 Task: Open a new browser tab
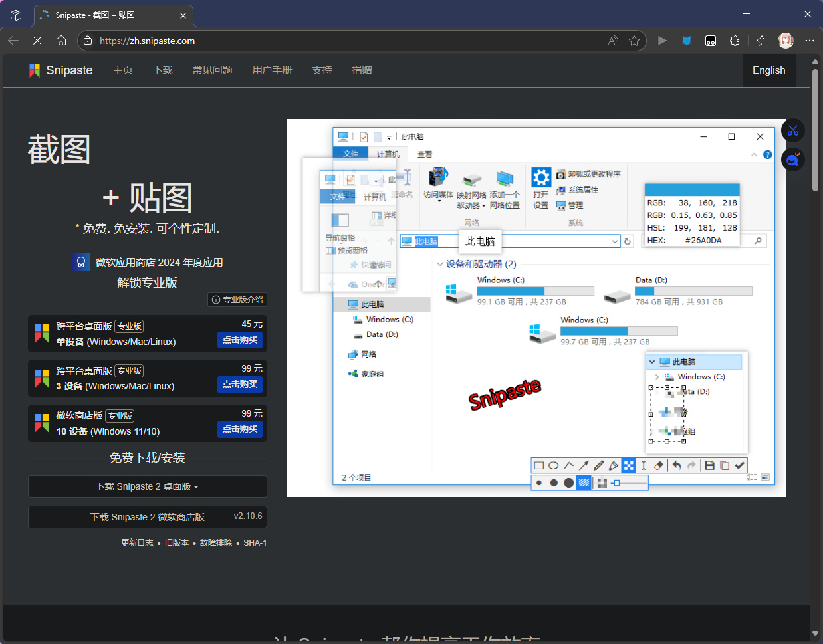pos(205,15)
